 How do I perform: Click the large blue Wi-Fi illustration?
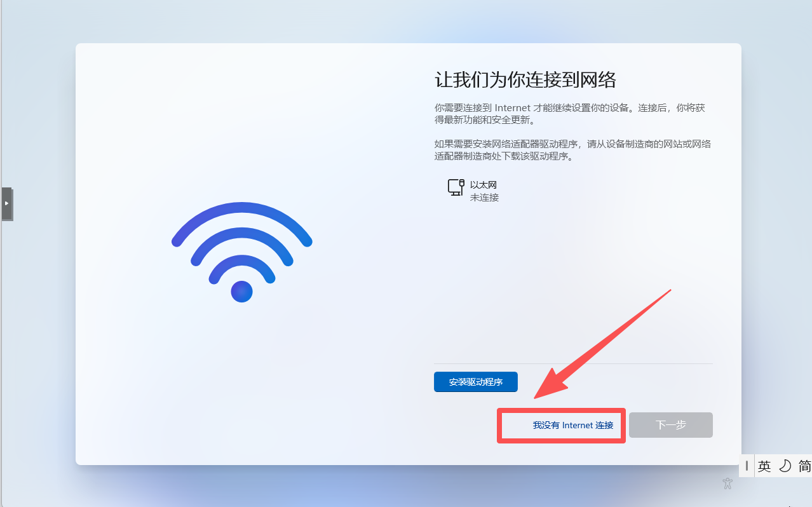(241, 252)
